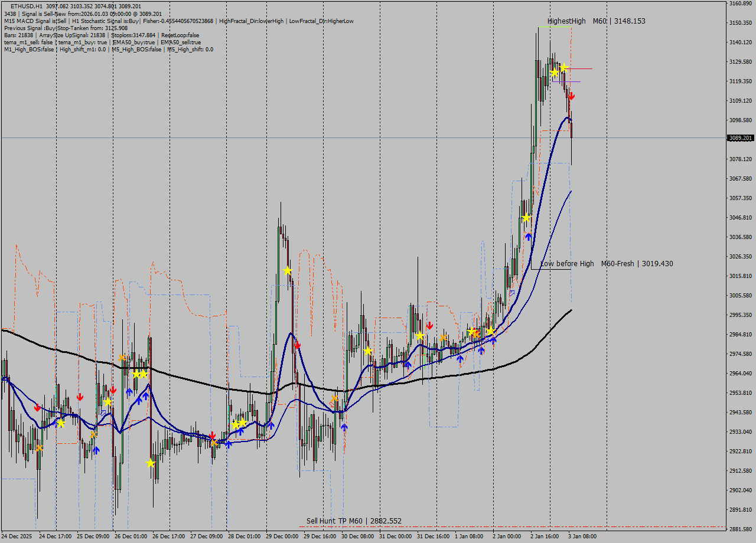Select the topmost yellow star at the chart peak

[564, 67]
